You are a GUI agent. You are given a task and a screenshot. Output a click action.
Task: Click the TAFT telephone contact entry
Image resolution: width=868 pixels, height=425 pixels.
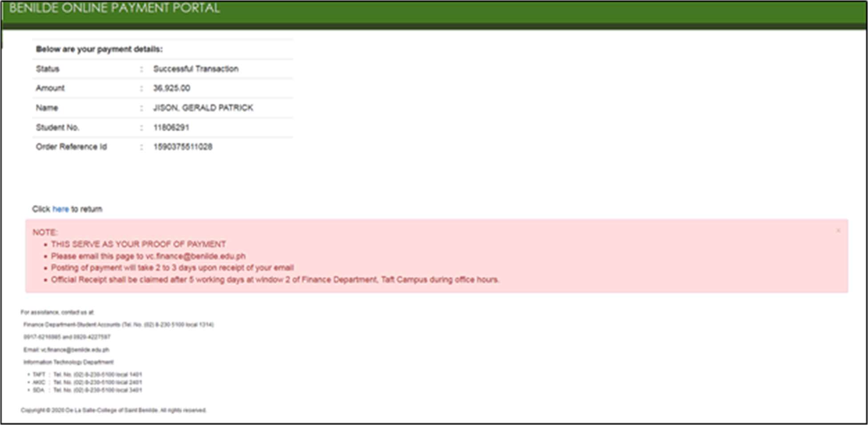click(87, 376)
